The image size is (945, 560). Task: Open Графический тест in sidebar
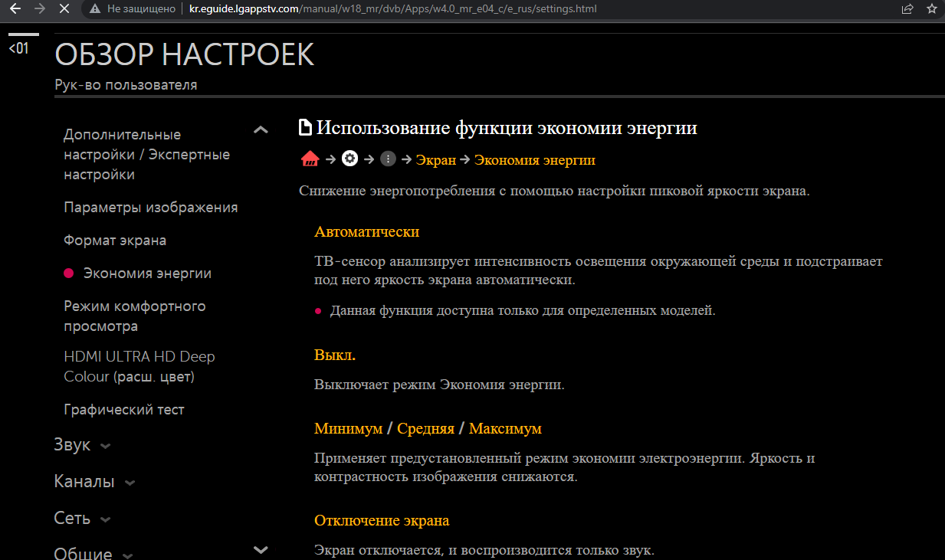click(x=124, y=410)
